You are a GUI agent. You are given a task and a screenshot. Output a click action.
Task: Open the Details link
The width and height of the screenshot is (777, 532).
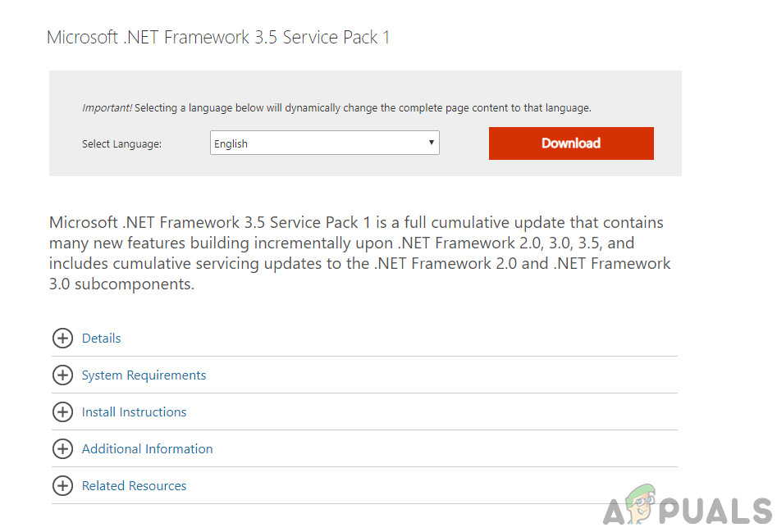[x=101, y=339]
